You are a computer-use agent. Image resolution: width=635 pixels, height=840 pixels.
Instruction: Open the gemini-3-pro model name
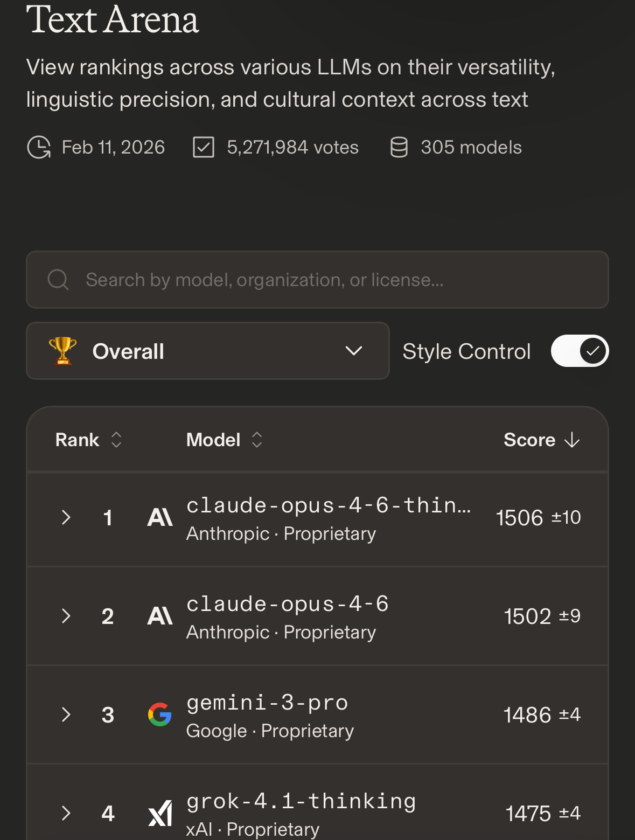[x=267, y=703]
